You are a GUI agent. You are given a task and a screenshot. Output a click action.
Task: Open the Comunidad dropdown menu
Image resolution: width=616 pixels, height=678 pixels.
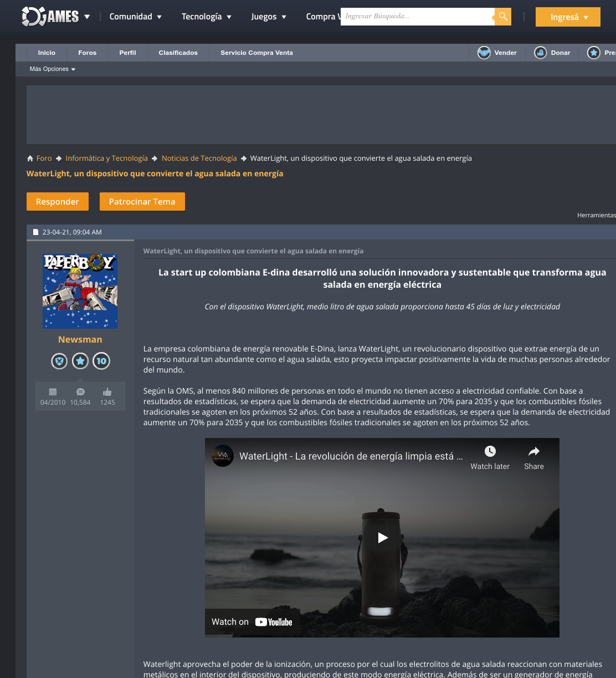[136, 17]
